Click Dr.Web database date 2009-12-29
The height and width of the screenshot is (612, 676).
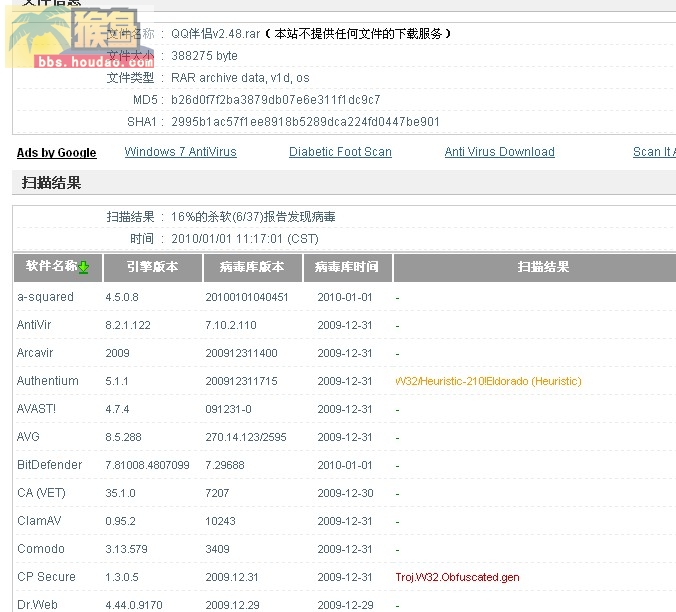pos(345,606)
